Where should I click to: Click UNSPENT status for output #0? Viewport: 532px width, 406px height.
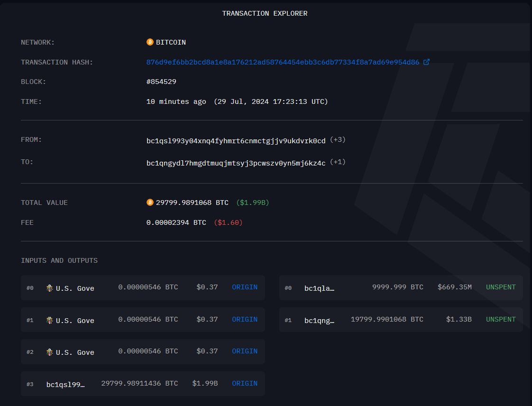point(501,287)
